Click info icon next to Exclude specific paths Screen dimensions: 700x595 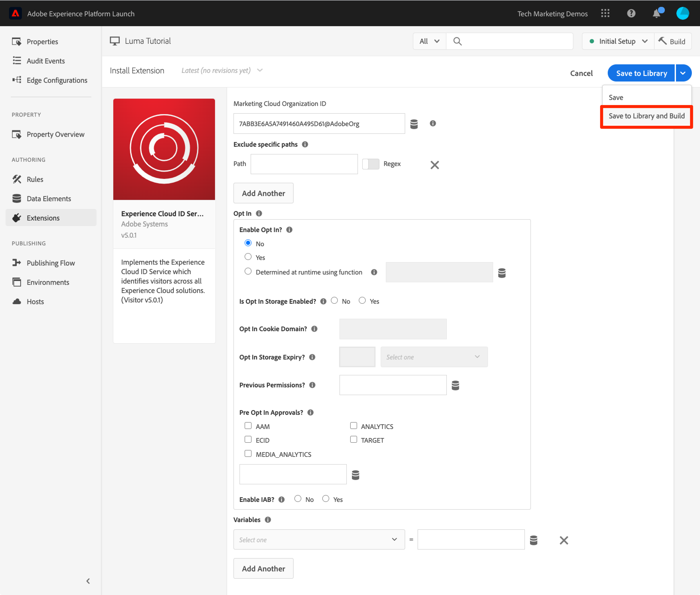point(305,144)
